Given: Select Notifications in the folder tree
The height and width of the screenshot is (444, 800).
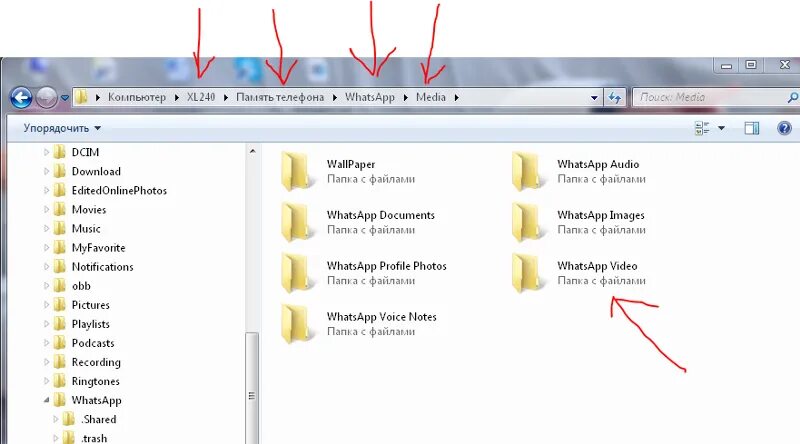Looking at the screenshot, I should tap(102, 266).
